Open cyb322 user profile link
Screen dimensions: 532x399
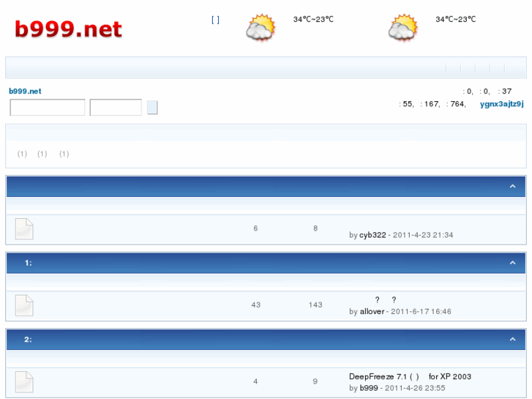[372, 235]
